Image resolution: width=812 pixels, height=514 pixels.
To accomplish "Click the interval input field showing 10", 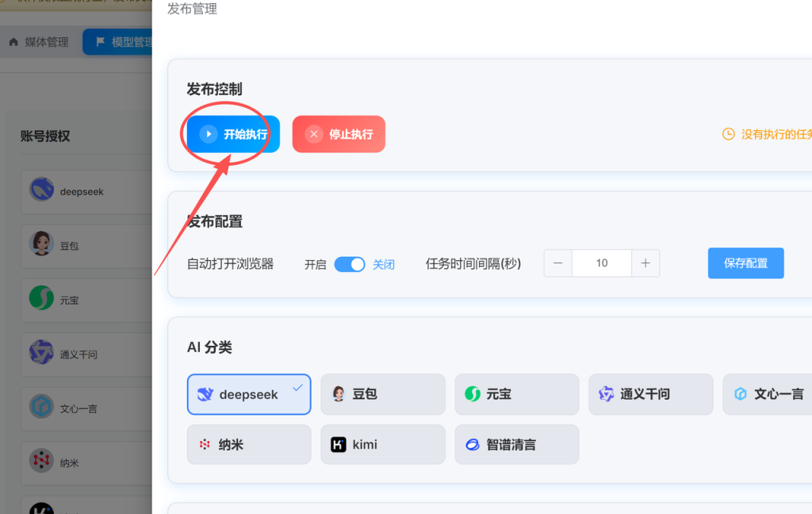I will click(x=602, y=263).
